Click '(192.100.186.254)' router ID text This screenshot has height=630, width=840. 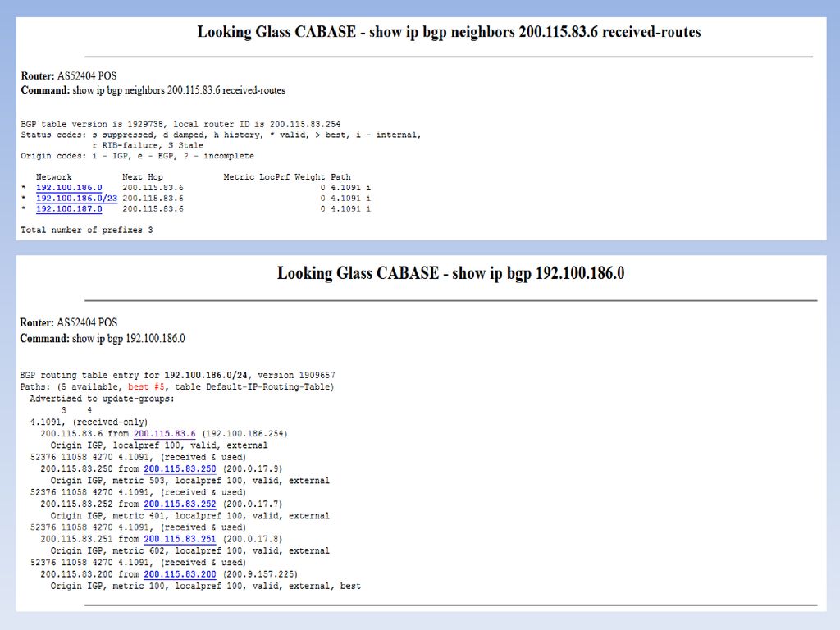[x=244, y=433]
